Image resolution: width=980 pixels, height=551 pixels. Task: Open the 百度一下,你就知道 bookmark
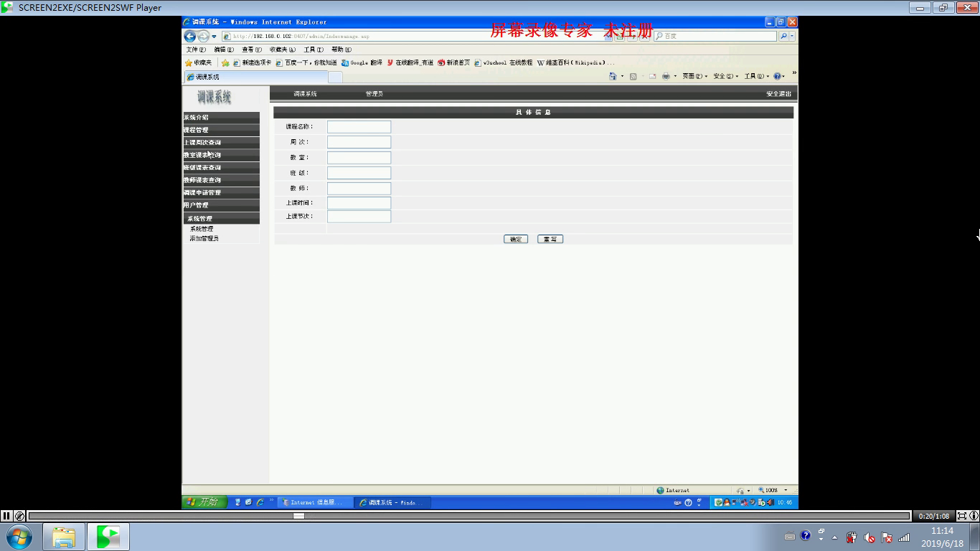306,62
